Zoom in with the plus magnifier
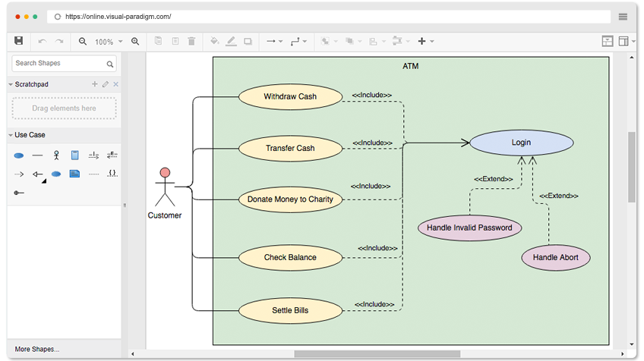 [135, 42]
